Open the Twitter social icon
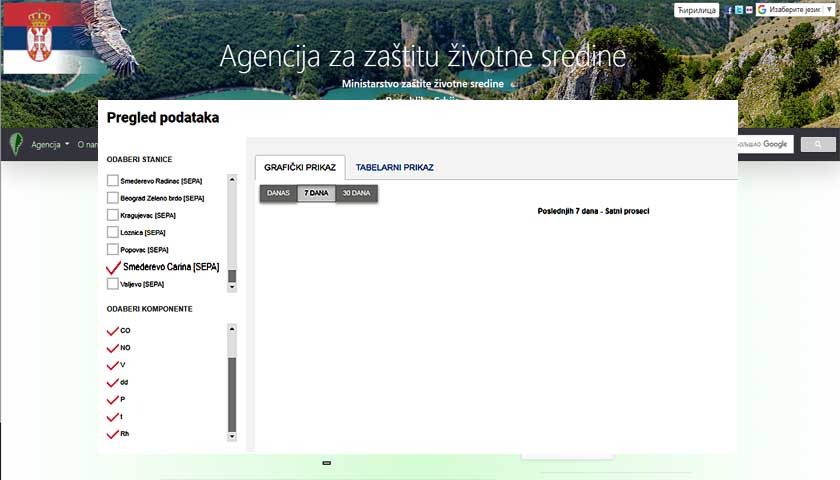 (x=739, y=10)
